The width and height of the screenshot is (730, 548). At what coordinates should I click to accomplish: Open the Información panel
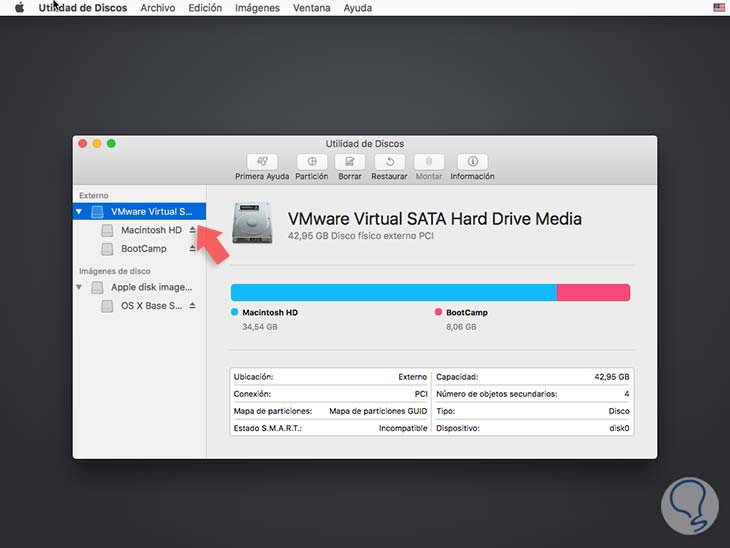473,162
